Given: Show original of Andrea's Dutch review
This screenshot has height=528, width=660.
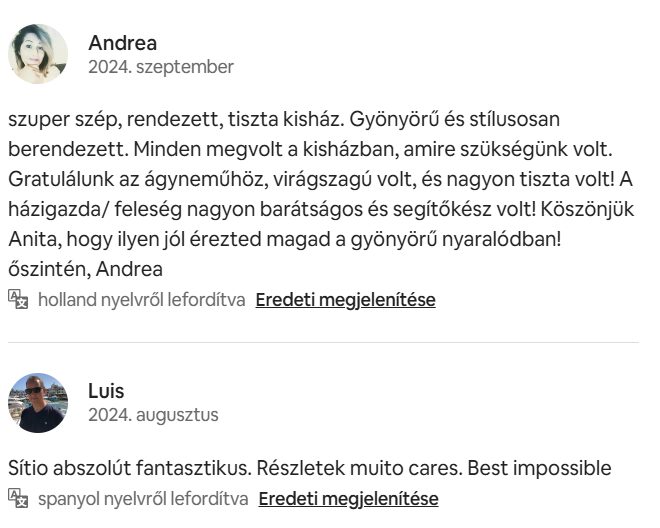Looking at the screenshot, I should (345, 299).
